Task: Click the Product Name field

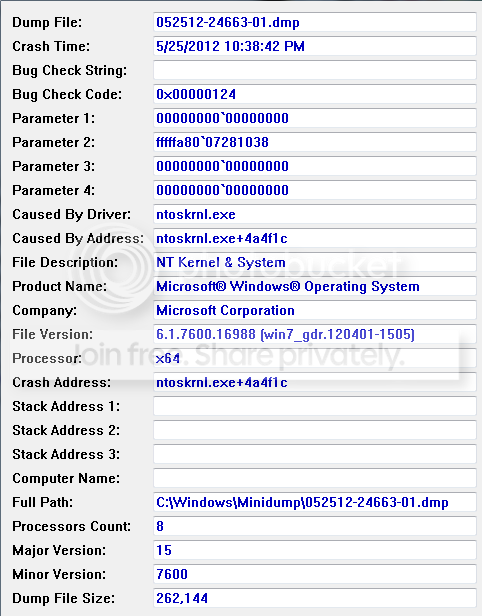Action: coord(315,286)
